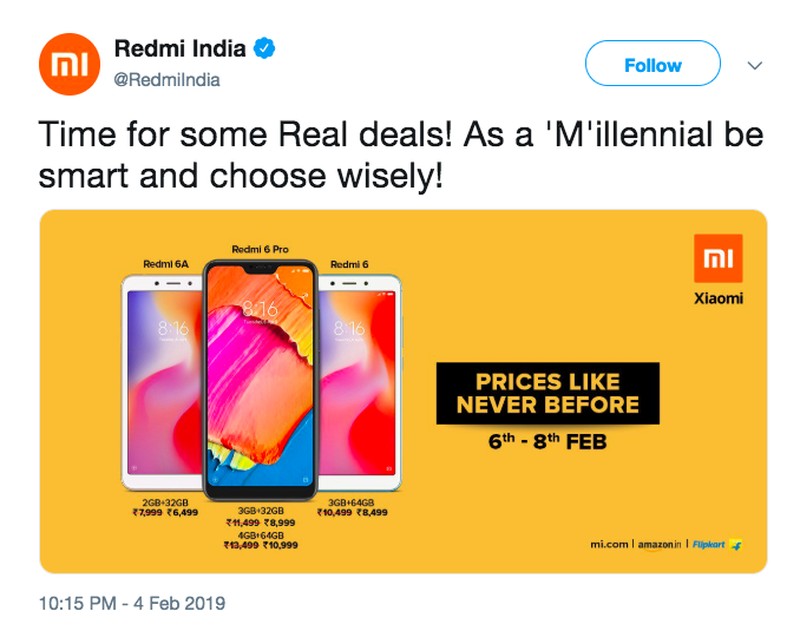The height and width of the screenshot is (631, 800).
Task: Open the 10:15 PM - 4 Feb 2019 timestamp
Action: point(132,604)
